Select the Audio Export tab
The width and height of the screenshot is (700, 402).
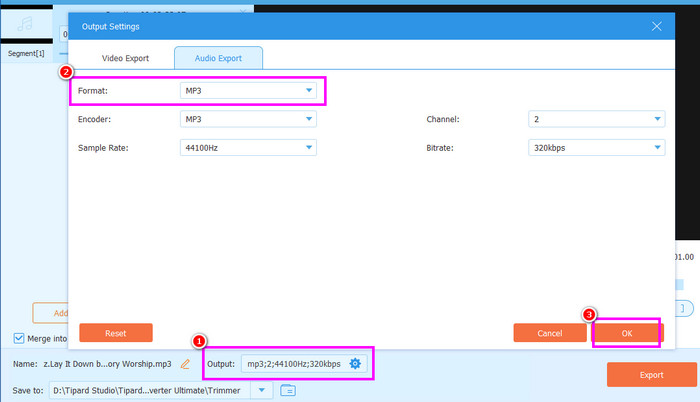(218, 58)
